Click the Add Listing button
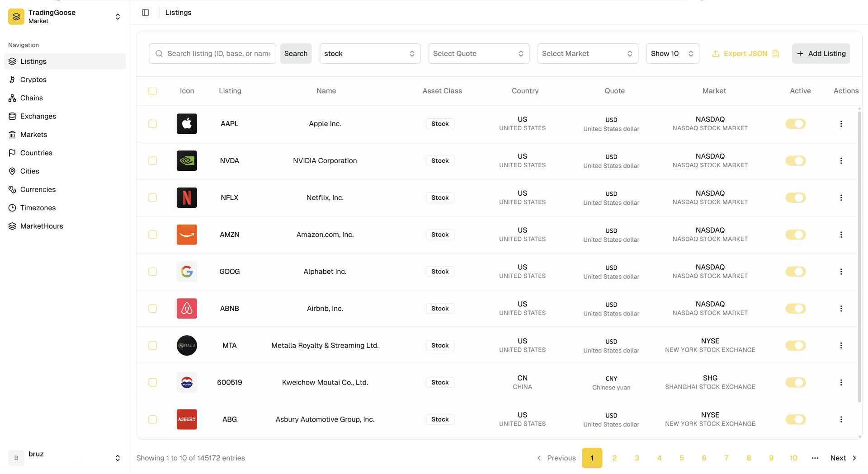 [821, 54]
